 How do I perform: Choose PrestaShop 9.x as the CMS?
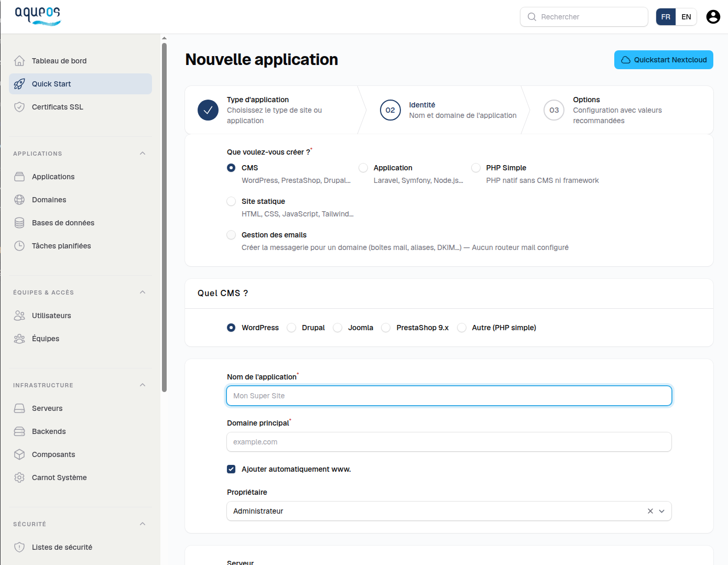coord(386,328)
